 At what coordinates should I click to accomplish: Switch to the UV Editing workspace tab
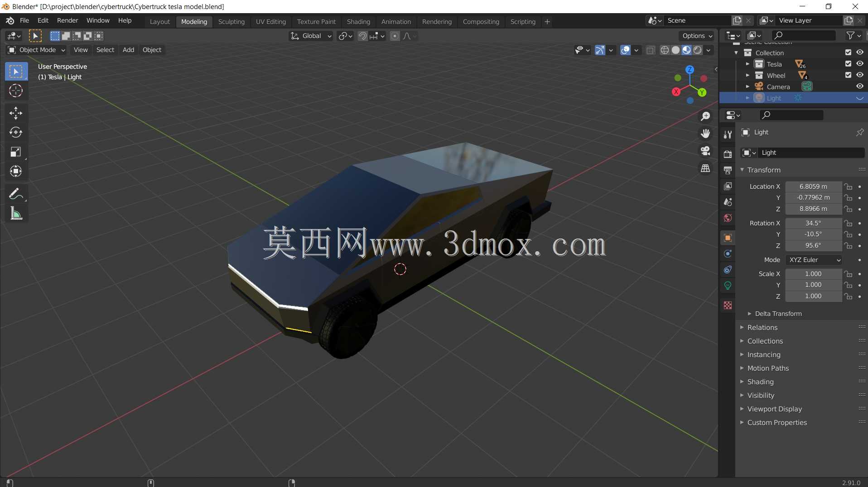click(271, 22)
